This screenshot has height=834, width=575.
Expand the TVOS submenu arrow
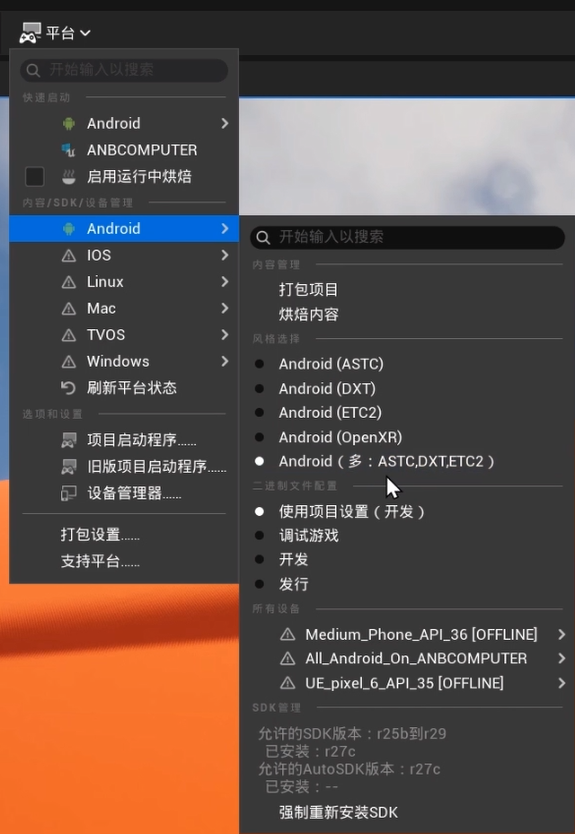coord(224,335)
